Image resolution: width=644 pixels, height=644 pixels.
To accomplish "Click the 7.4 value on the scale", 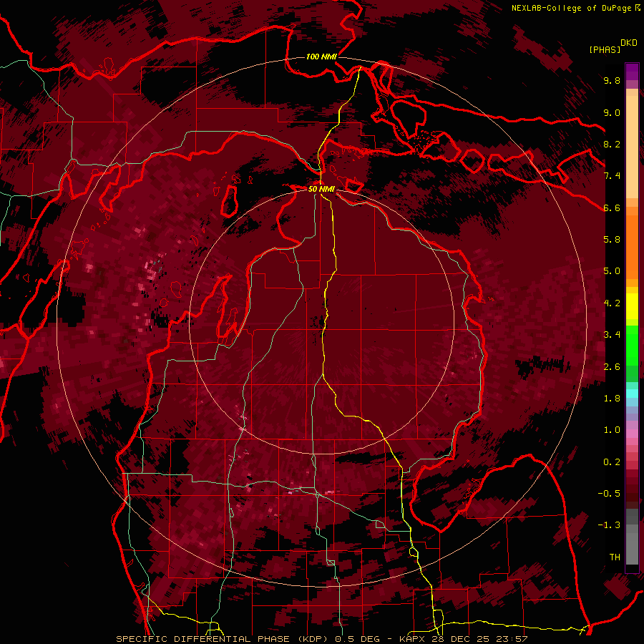I will (x=612, y=176).
